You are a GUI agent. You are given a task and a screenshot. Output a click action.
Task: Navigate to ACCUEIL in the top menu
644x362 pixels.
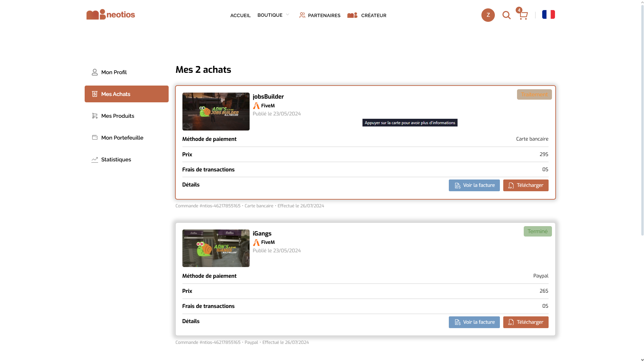240,15
